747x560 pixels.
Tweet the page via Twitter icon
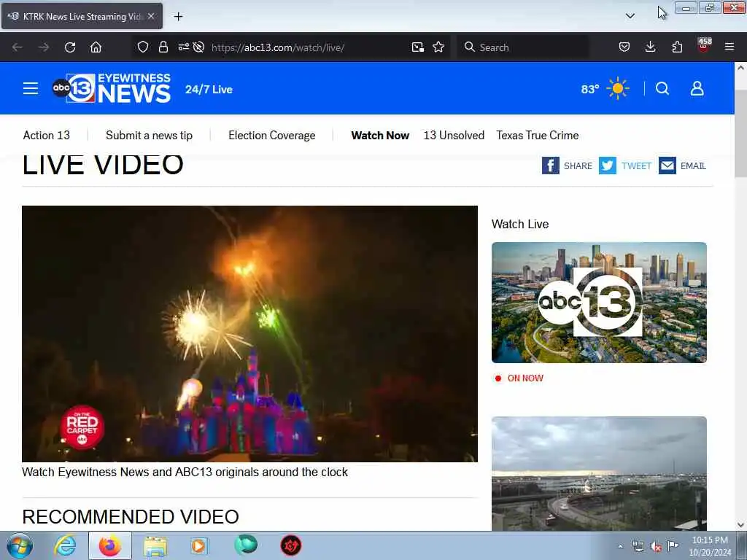pos(608,166)
